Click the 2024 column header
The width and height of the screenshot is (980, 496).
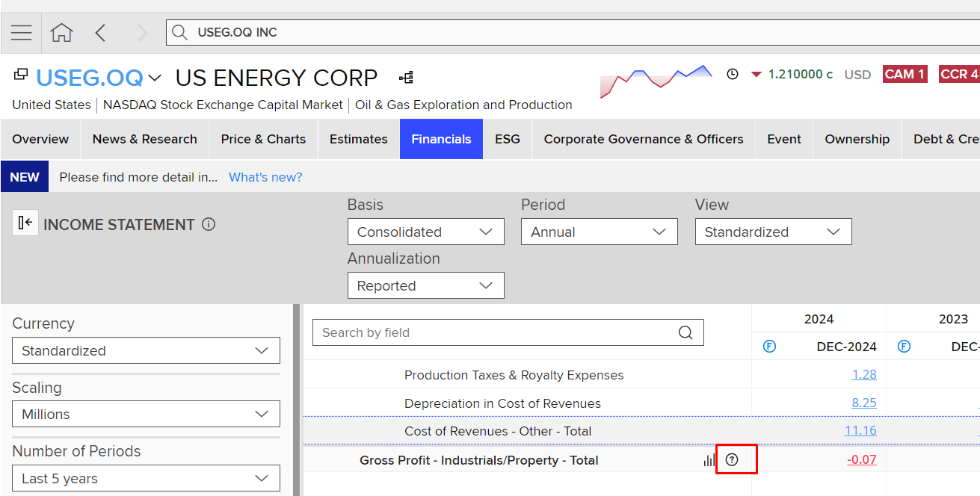click(x=819, y=319)
